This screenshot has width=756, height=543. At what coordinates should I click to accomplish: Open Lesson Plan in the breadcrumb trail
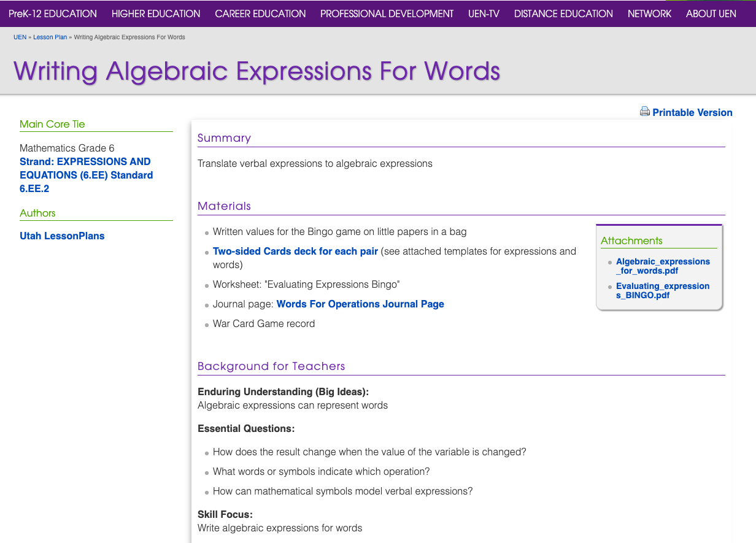tap(50, 37)
